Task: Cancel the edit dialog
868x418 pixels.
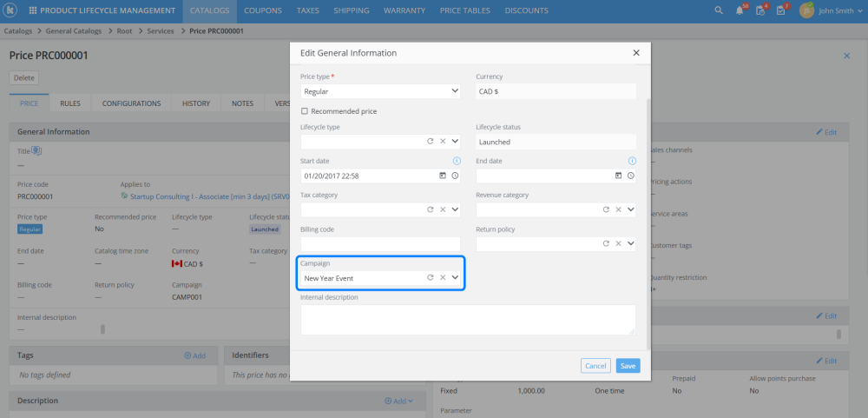Action: pos(595,366)
